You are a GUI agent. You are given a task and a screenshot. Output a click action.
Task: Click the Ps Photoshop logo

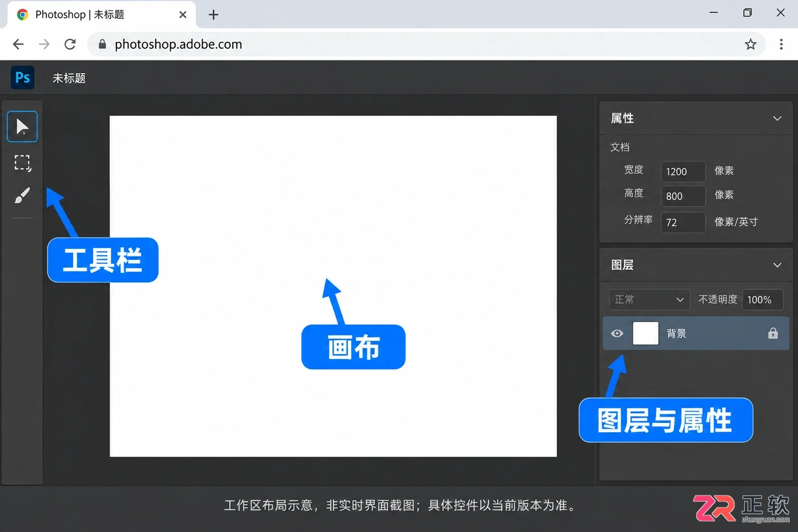point(23,78)
